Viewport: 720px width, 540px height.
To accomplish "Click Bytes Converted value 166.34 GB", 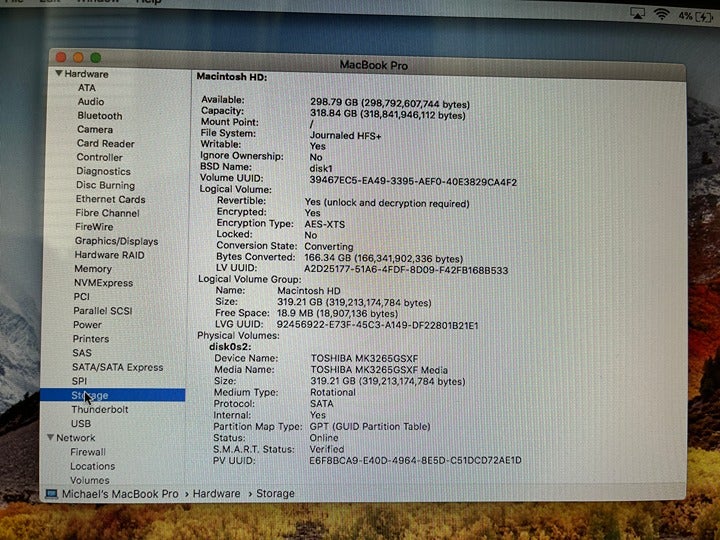I will (x=383, y=259).
